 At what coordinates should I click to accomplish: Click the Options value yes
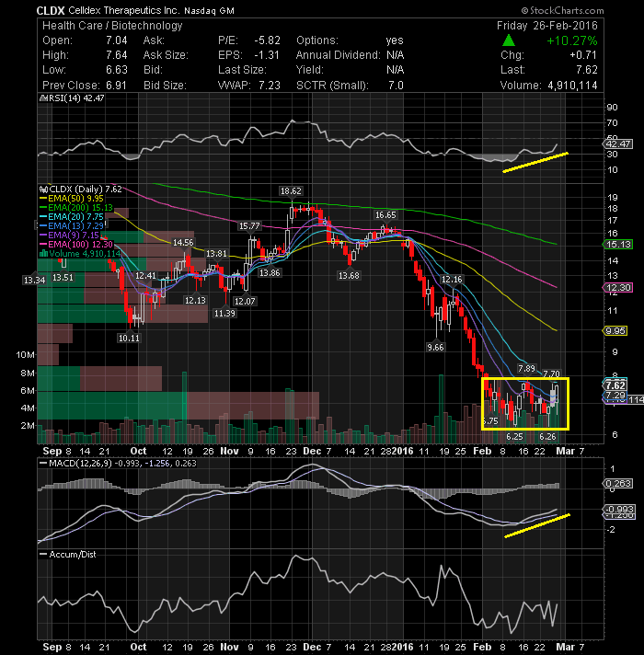pyautogui.click(x=395, y=40)
